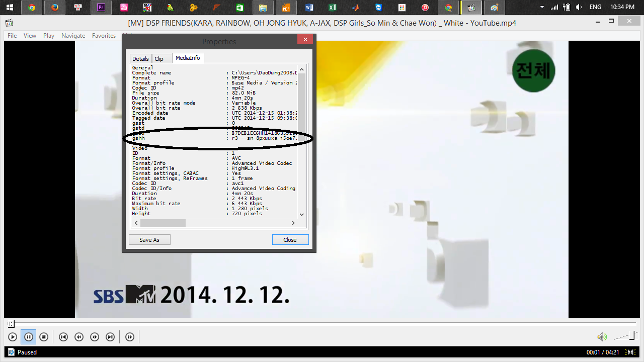Click the seek bar timeline
This screenshot has width=644, height=362.
click(322, 324)
